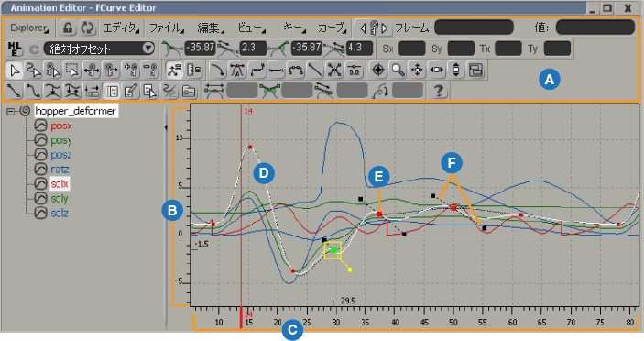Select the rotz curve in the tree
The image size is (644, 341).
point(60,170)
